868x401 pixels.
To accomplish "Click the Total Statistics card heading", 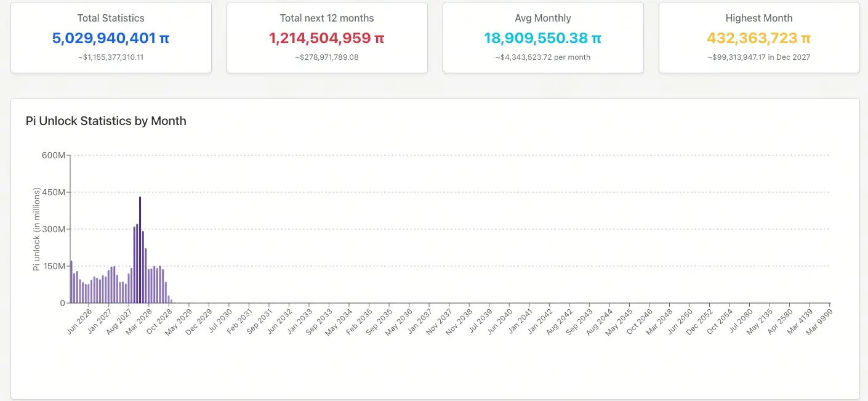I will pyautogui.click(x=111, y=18).
